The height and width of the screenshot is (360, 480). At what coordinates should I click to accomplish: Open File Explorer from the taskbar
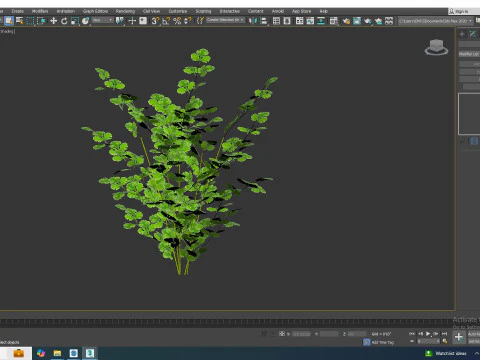point(57,353)
